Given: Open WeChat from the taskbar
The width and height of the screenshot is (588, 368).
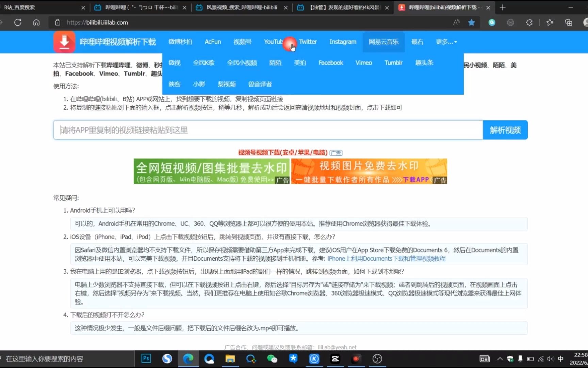Looking at the screenshot, I should pos(272,358).
